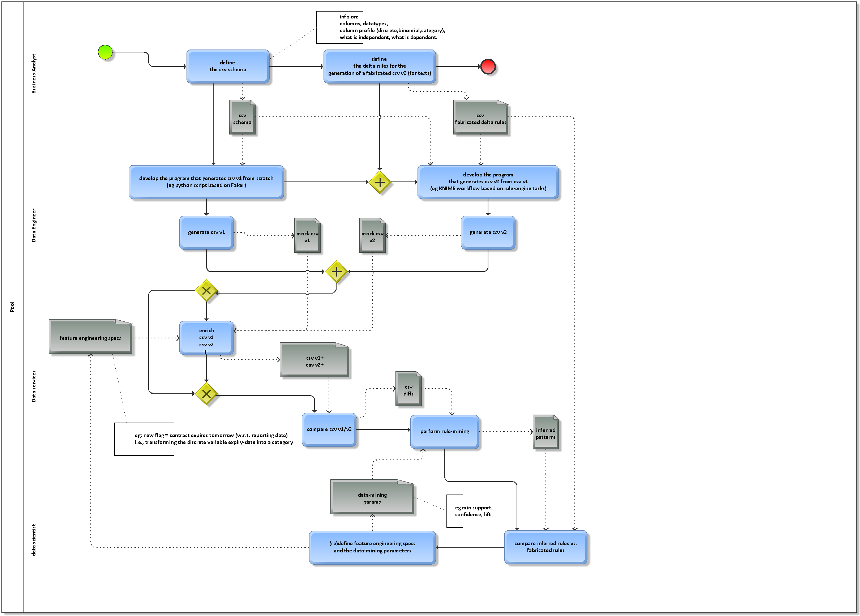
Task: Click the parallel marker inside the enrich task
Action: click(206, 352)
